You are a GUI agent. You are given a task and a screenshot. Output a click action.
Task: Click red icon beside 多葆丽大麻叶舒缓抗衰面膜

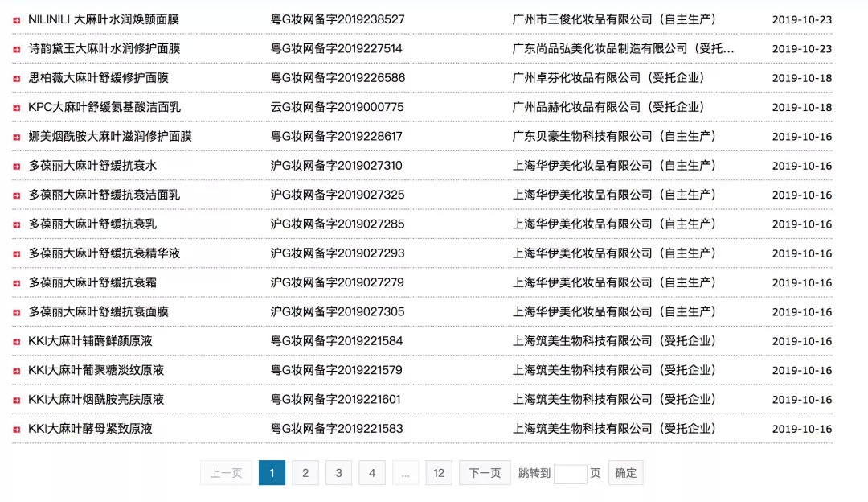click(17, 312)
